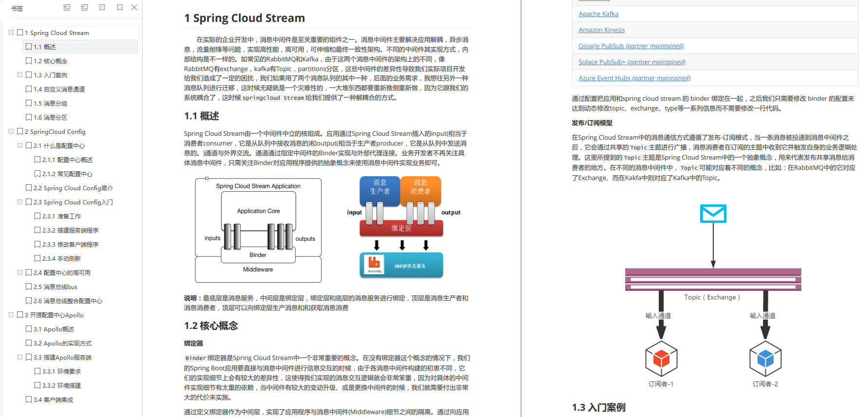Viewport: 868px width, 417px height.
Task: Select the '2.3 Spring Cloud Config入门' bookmark
Action: tap(73, 202)
